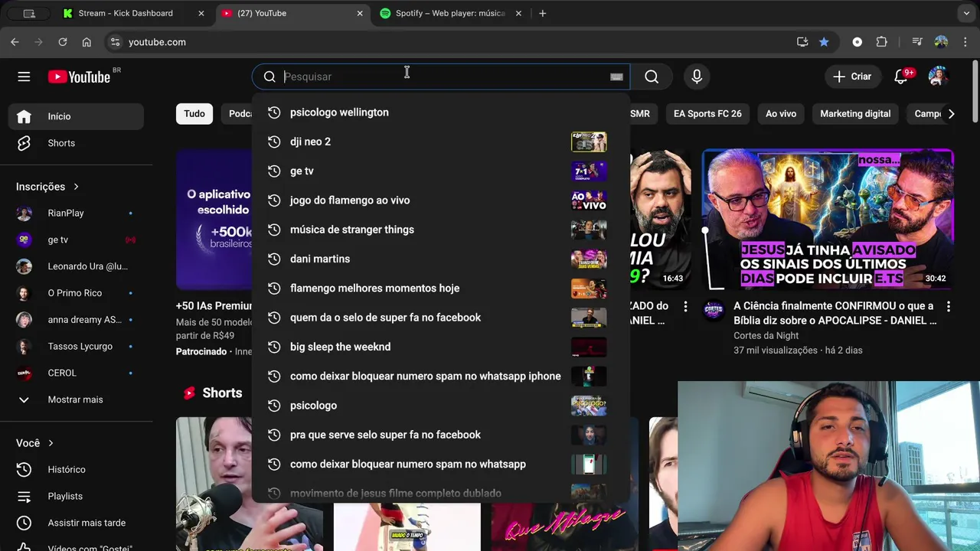
Task: Choose suggestion quem da o selo de super fa
Action: coord(440,318)
